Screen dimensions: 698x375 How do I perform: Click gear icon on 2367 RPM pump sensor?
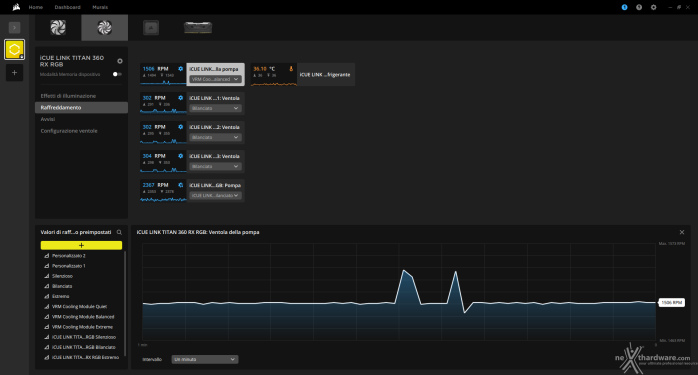180,185
